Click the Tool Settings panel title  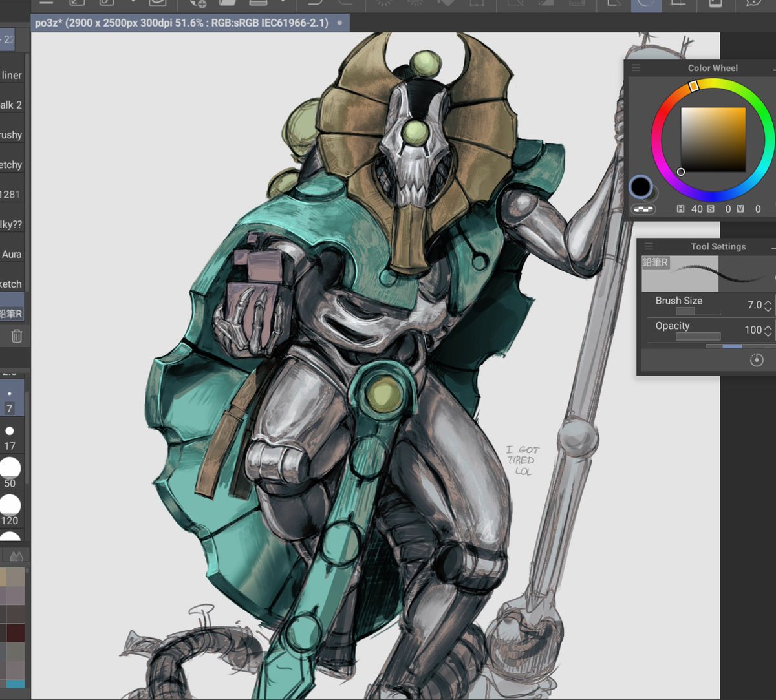pyautogui.click(x=718, y=246)
